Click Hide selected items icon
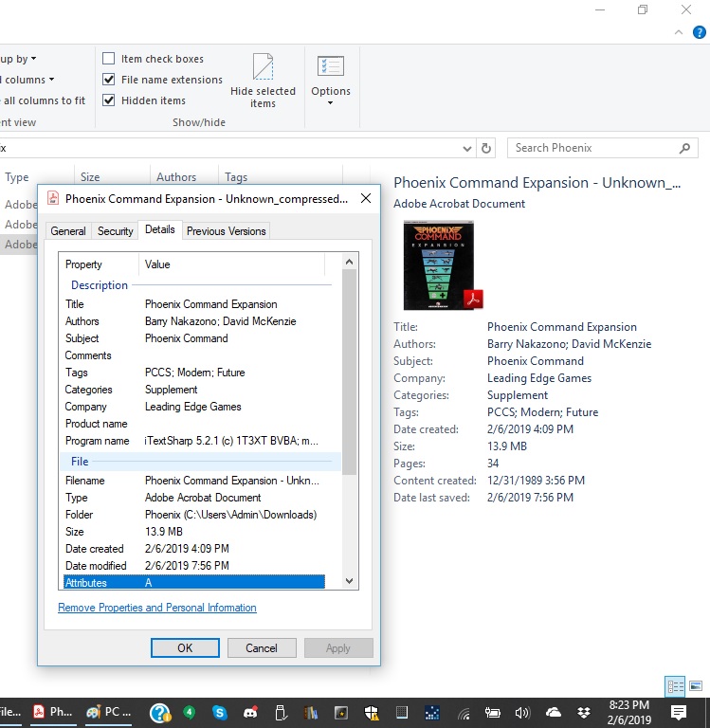 click(x=263, y=67)
